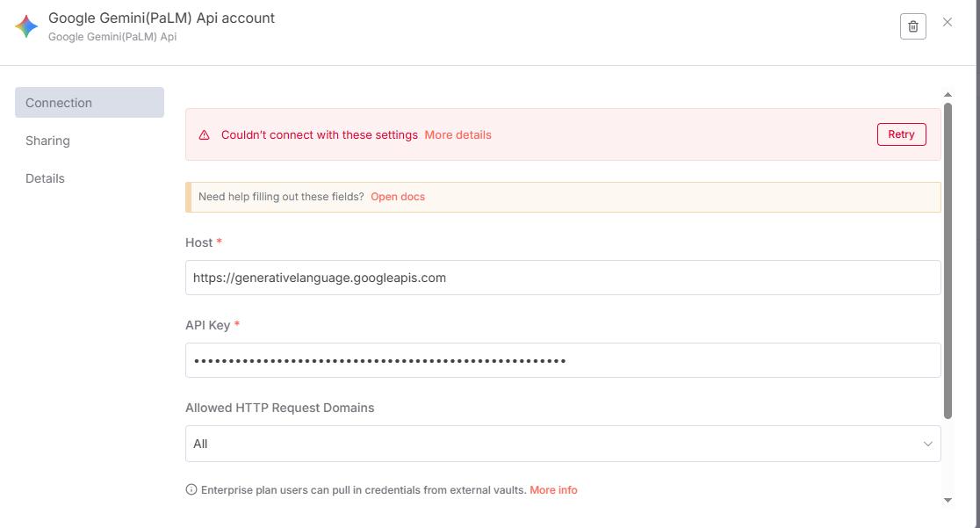Close the credential dialog
Image resolution: width=980 pixels, height=528 pixels.
(x=948, y=22)
